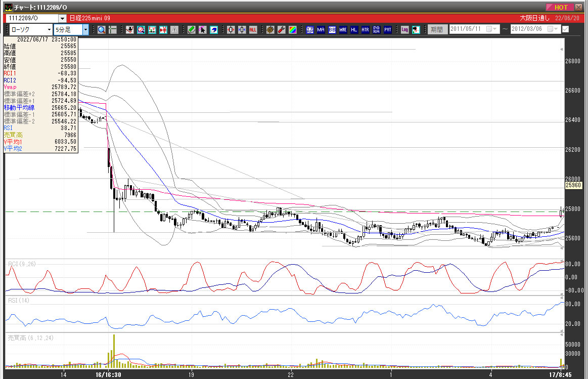Click the Vwap value 25789.72 row
The width and height of the screenshot is (588, 379).
click(x=40, y=87)
